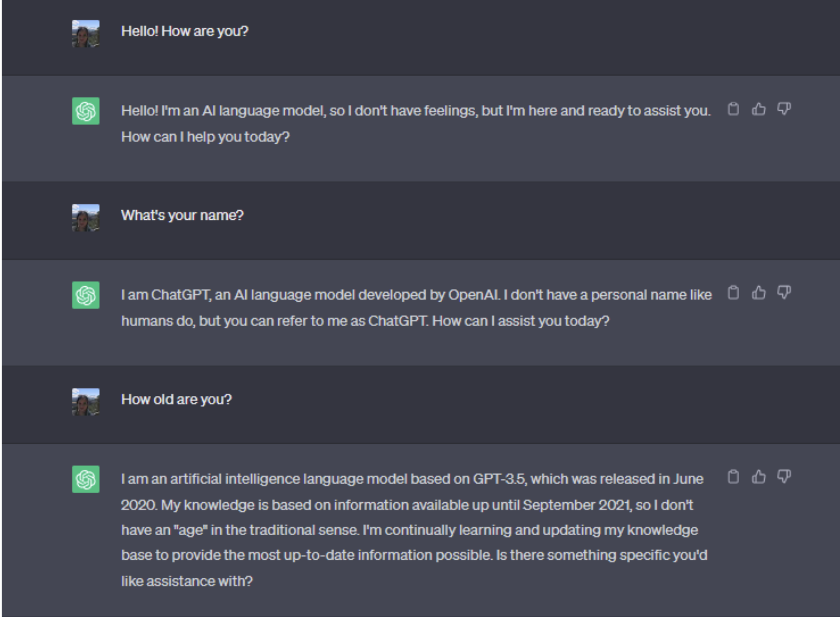Click the 'How old are you?' message text
Image resolution: width=840 pixels, height=618 pixels.
tap(176, 399)
